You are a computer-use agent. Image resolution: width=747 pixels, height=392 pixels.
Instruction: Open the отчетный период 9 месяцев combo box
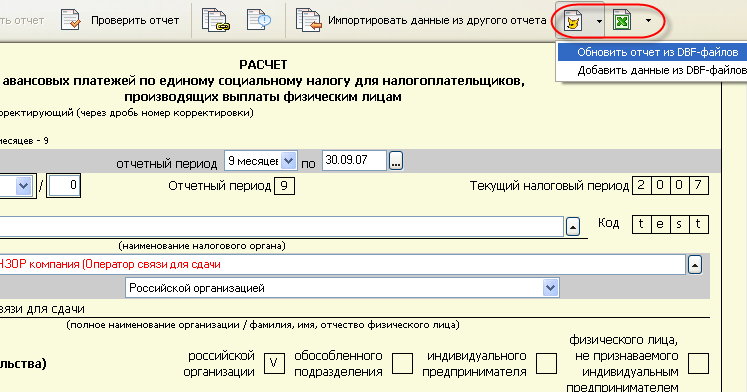coord(261,161)
